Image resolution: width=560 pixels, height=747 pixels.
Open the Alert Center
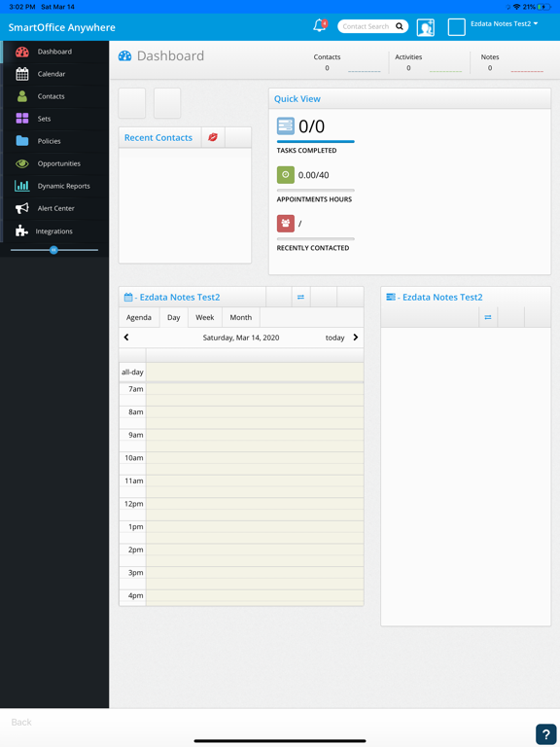[x=54, y=208]
